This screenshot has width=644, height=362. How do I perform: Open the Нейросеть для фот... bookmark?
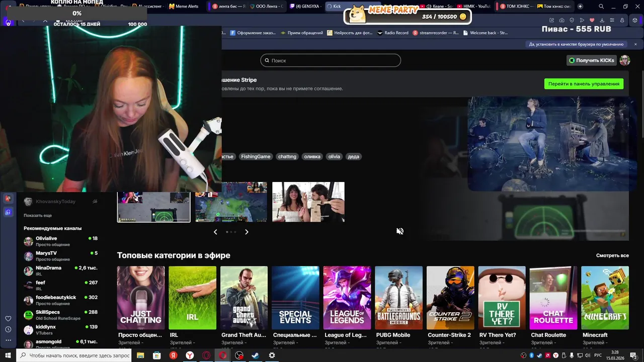[350, 33]
